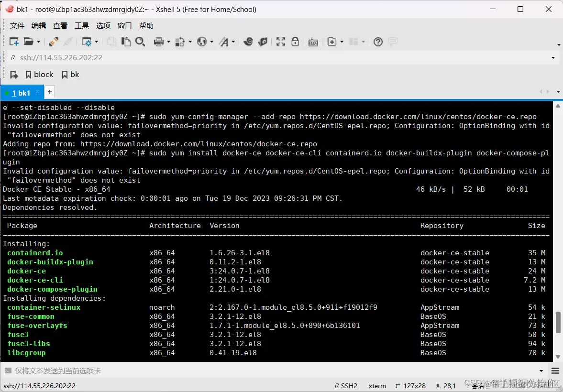Add a new tab with plus button

pyautogui.click(x=50, y=92)
